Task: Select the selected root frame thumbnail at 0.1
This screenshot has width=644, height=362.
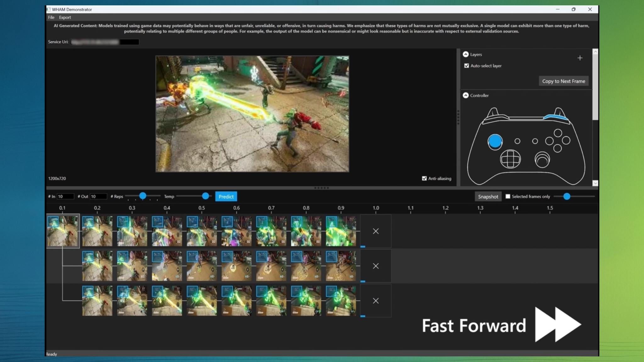Action: [63, 231]
